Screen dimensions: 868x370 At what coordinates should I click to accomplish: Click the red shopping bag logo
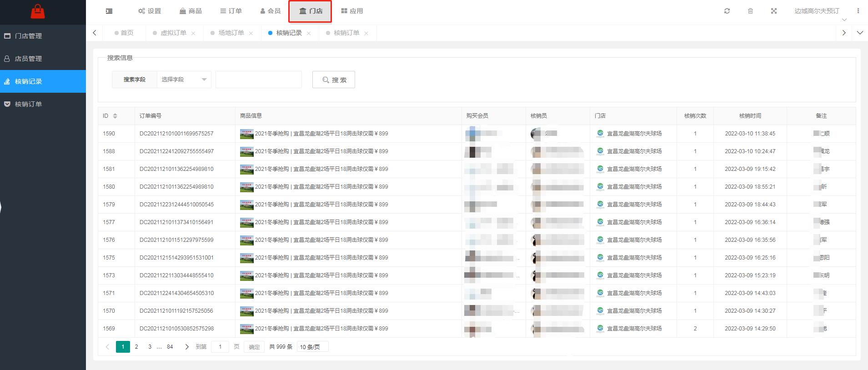pos(38,11)
